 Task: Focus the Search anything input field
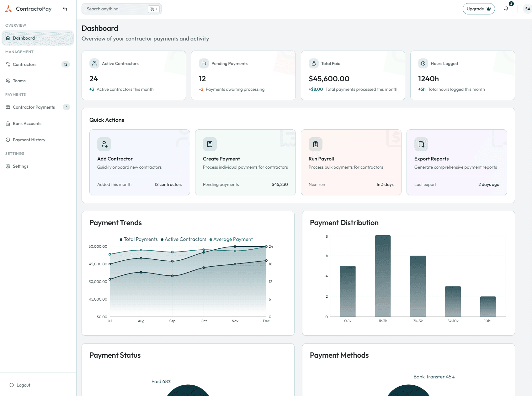[122, 9]
